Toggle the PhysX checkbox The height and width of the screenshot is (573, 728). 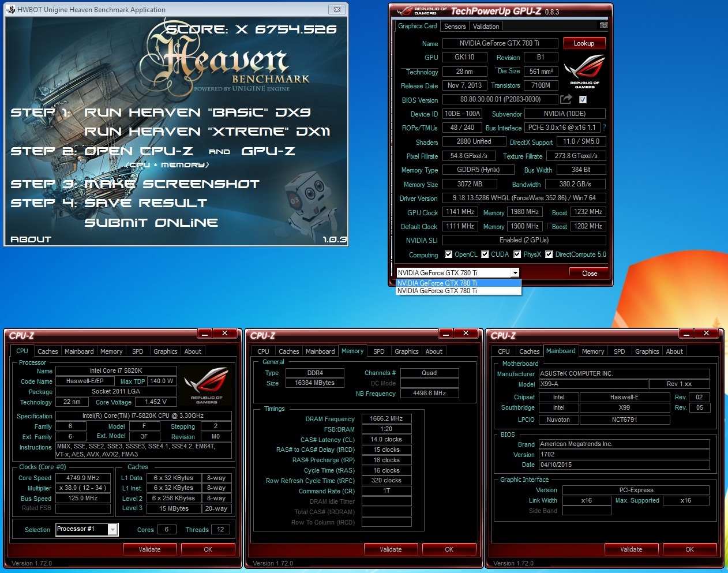[517, 254]
